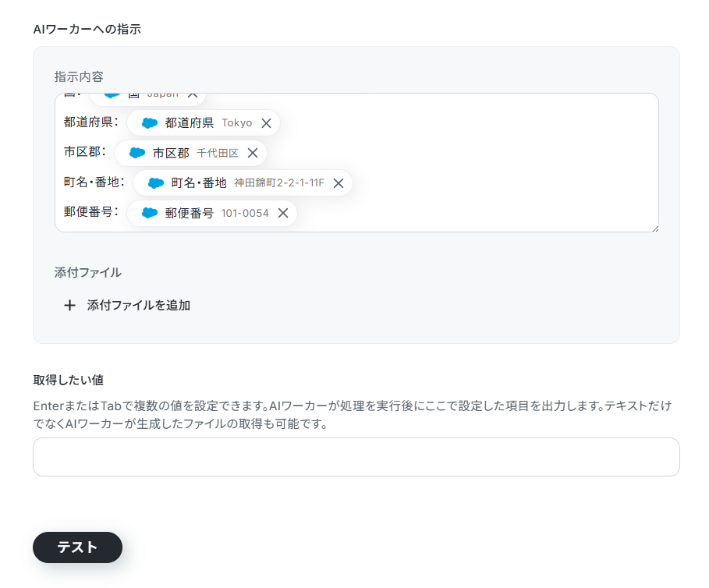Click the 都道府県: label text in the instructions
Image resolution: width=709 pixels, height=588 pixels.
click(x=91, y=122)
